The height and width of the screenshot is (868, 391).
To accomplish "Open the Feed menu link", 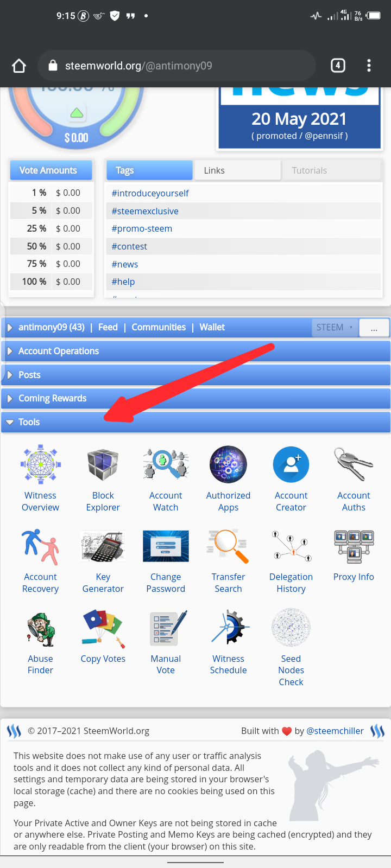I will (x=108, y=327).
